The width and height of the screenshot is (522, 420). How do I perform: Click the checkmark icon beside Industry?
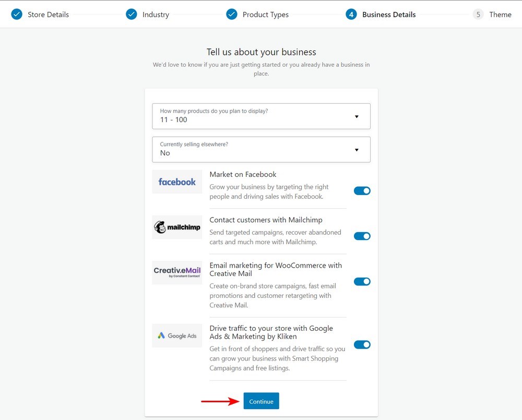pos(131,14)
